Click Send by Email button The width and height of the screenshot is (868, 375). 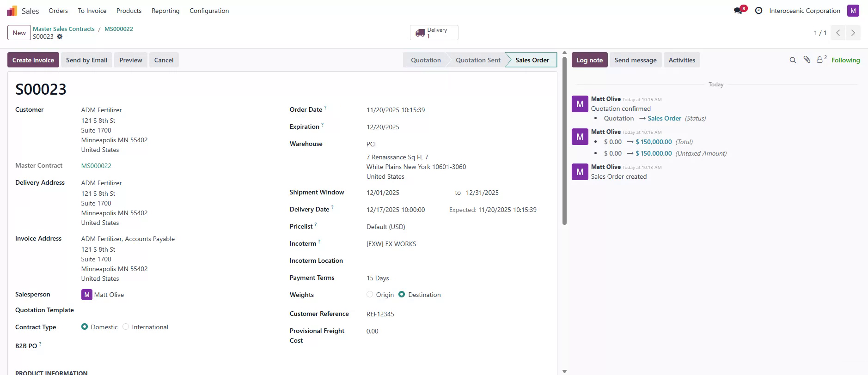point(86,60)
